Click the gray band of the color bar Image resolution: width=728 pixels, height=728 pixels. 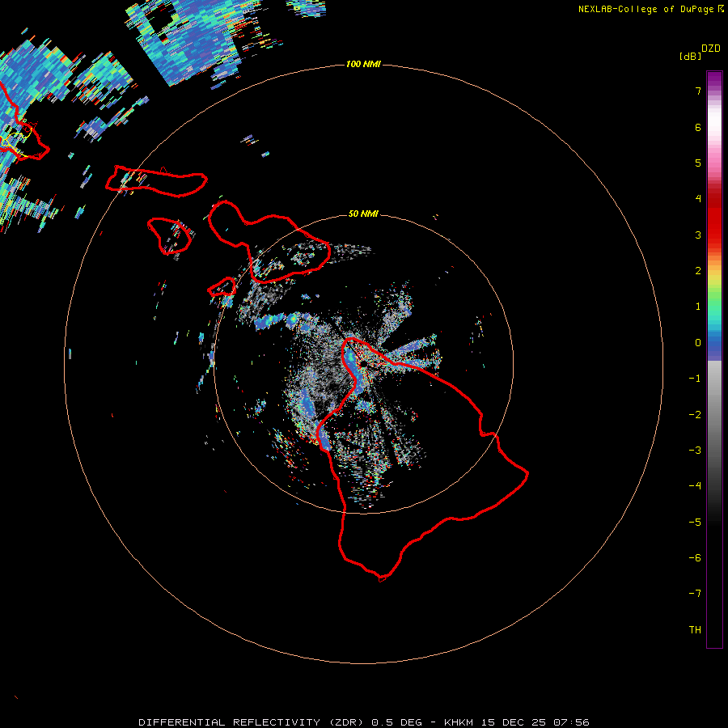pos(714,418)
